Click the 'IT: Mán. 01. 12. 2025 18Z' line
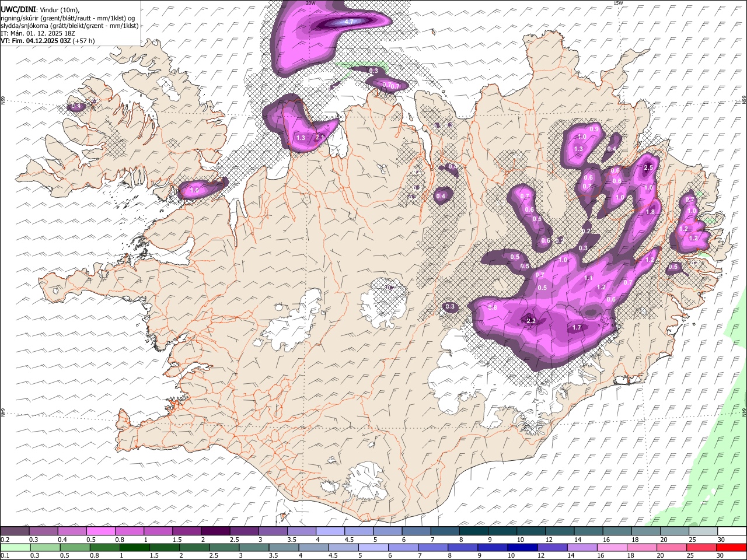The image size is (747, 560). [38, 33]
